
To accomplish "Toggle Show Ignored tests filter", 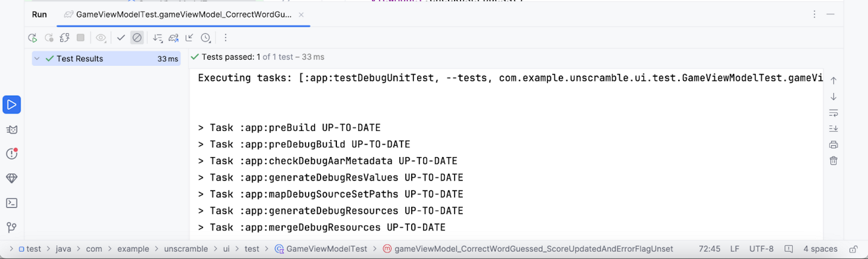I will point(137,38).
